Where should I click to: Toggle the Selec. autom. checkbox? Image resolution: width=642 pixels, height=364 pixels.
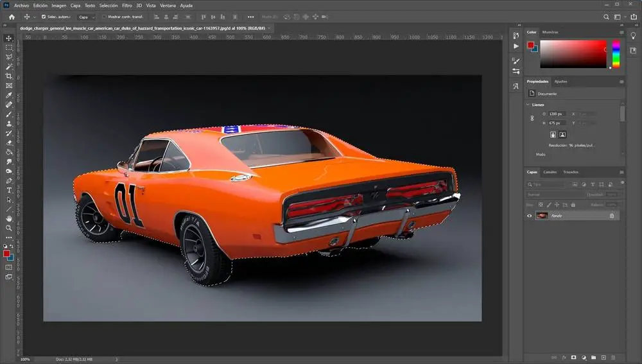click(x=44, y=17)
